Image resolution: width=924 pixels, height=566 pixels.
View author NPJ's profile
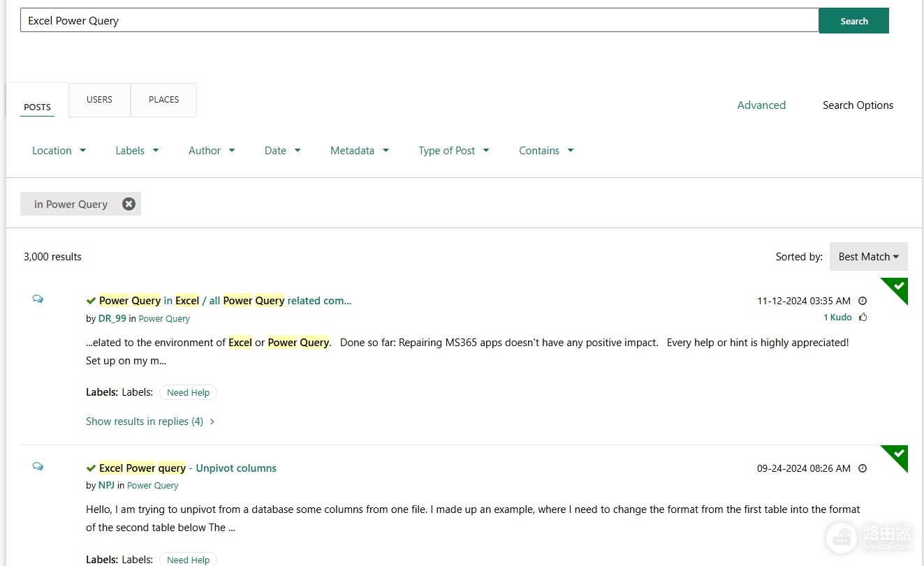pos(107,486)
